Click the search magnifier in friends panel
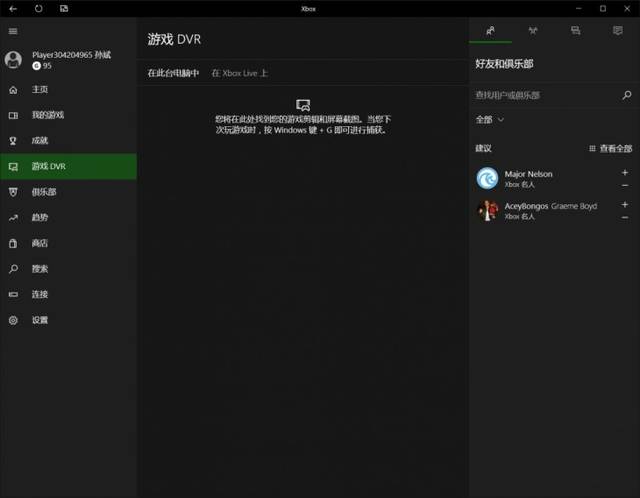Screen dimensions: 640x498 [627, 96]
